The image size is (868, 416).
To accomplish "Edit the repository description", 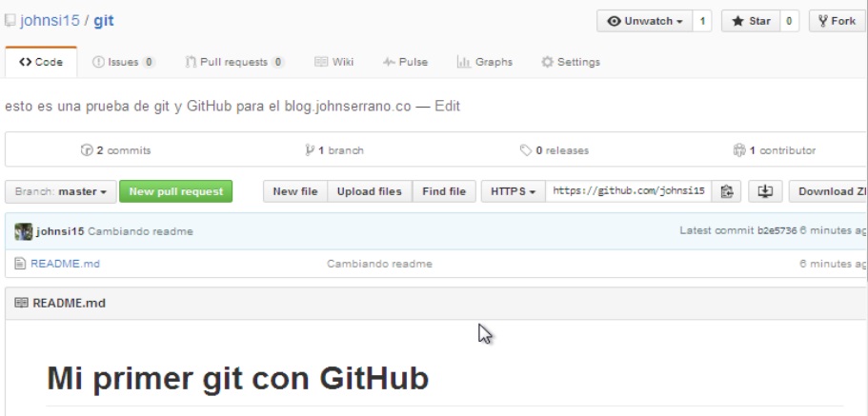I will point(447,107).
